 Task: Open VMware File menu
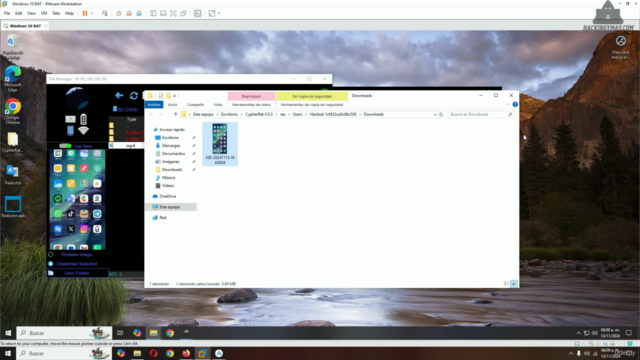7,13
